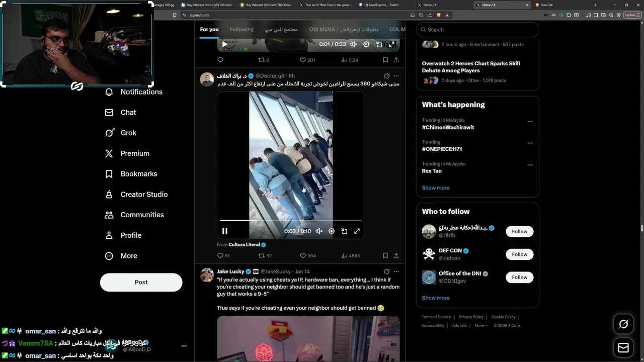Open more options on Jake Lucky post

point(396,271)
